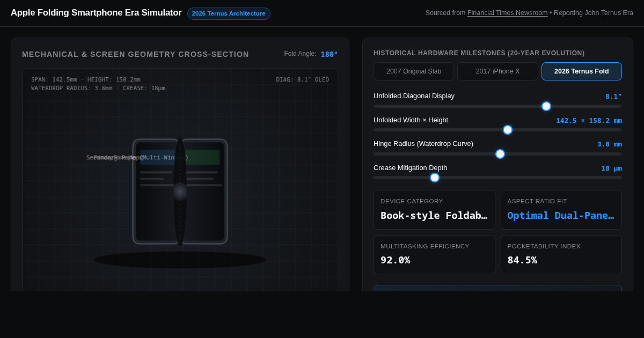
Task: Switch to 2017 iPhone X milestone
Action: click(x=497, y=71)
